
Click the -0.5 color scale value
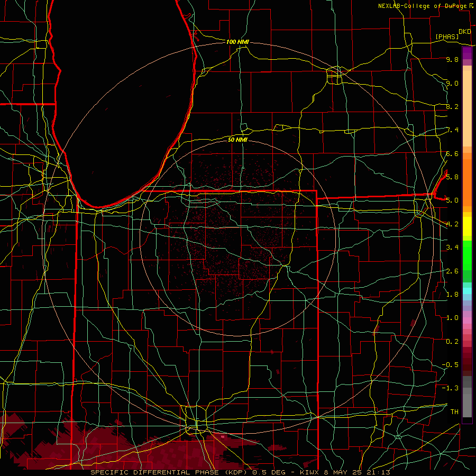pyautogui.click(x=451, y=365)
